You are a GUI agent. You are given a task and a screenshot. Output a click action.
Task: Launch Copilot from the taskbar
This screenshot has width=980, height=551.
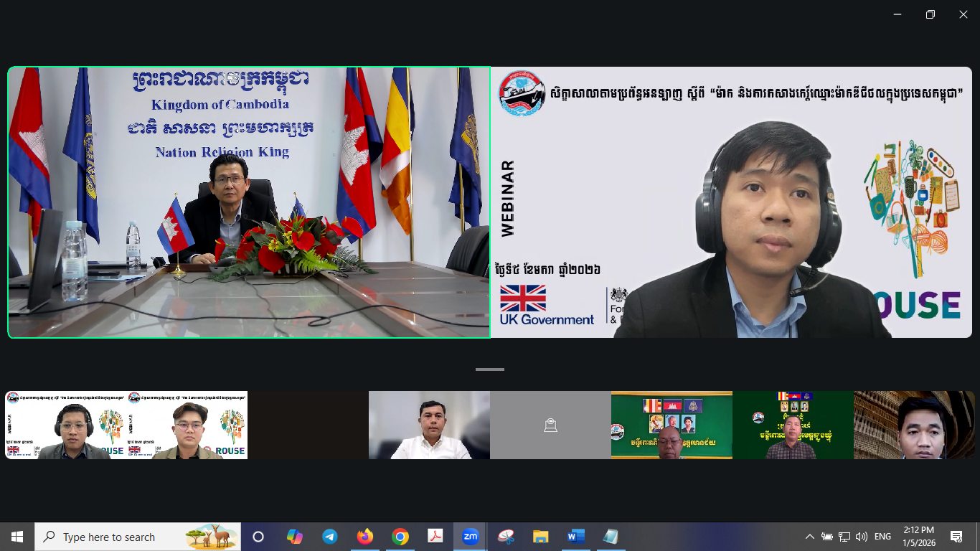tap(294, 537)
